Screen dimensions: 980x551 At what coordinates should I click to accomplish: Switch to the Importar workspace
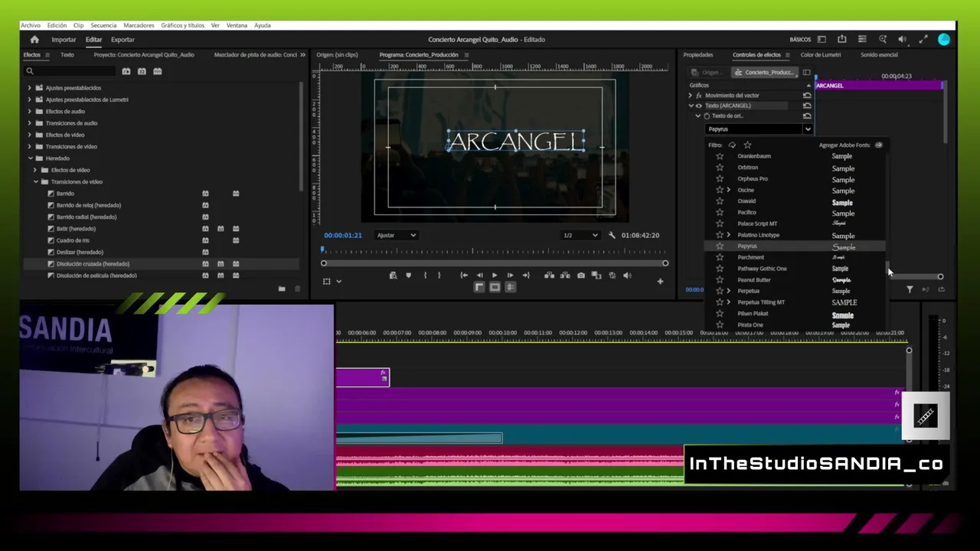point(64,40)
